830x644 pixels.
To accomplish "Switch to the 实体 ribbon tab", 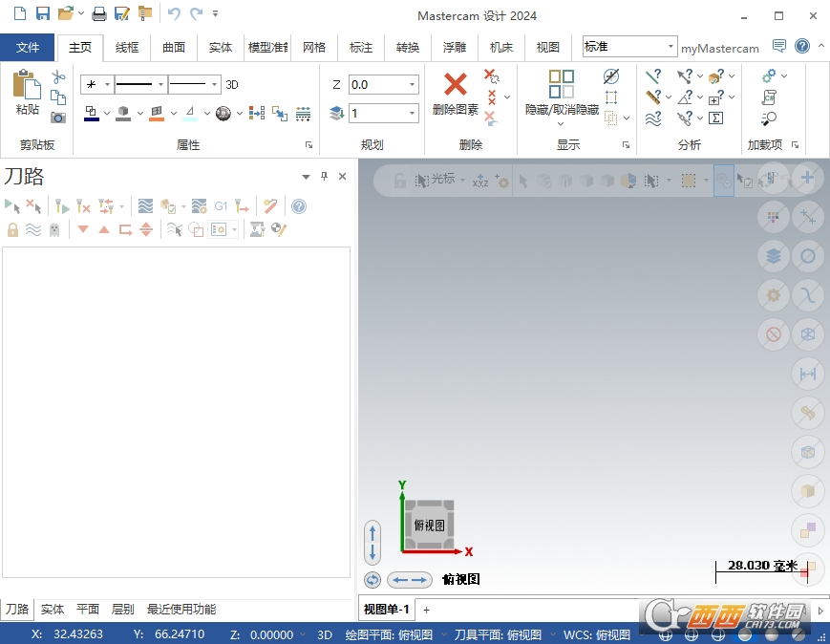I will (x=221, y=48).
